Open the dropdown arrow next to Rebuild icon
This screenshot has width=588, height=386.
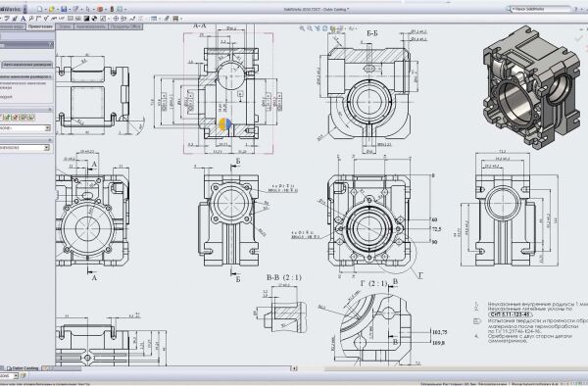[x=106, y=9]
